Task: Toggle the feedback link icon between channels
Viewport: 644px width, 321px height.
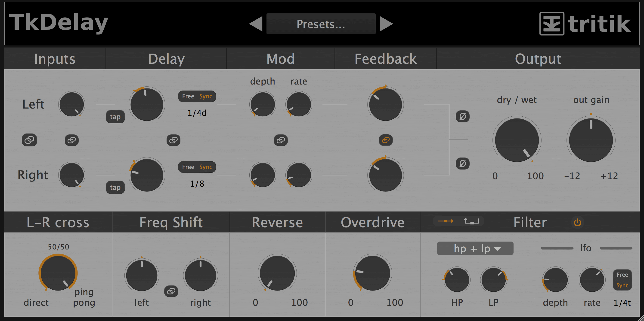Action: [x=386, y=140]
